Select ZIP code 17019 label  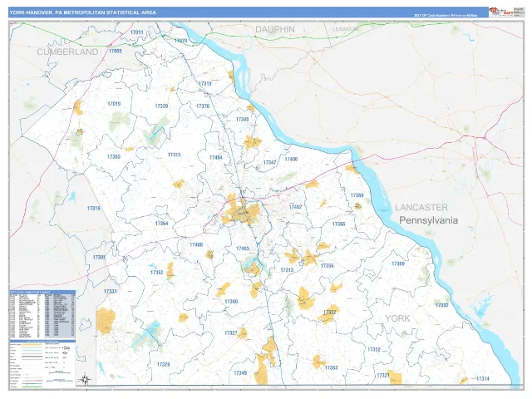114,104
